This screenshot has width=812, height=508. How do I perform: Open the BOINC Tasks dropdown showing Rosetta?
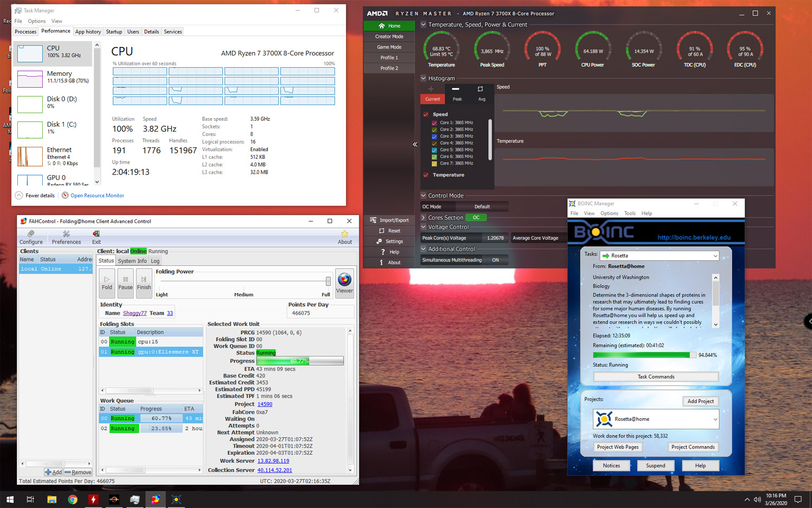point(659,256)
